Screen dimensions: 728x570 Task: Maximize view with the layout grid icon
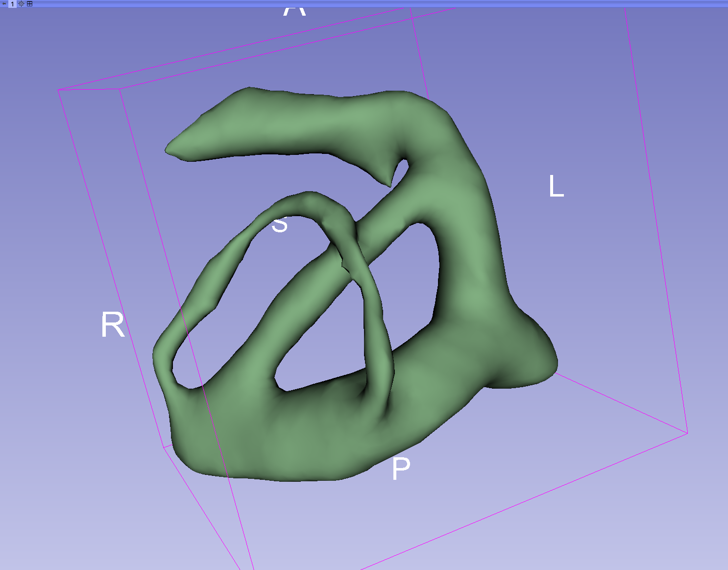pyautogui.click(x=29, y=3)
